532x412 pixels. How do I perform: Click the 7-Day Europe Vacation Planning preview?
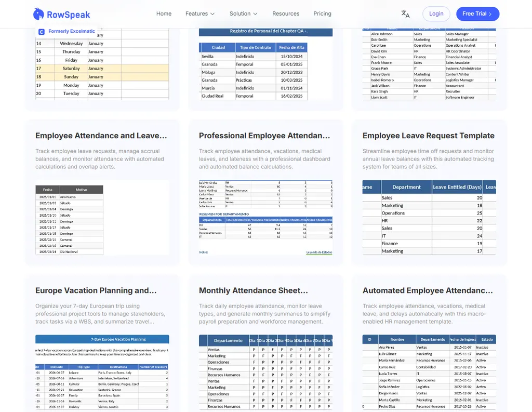click(102, 372)
